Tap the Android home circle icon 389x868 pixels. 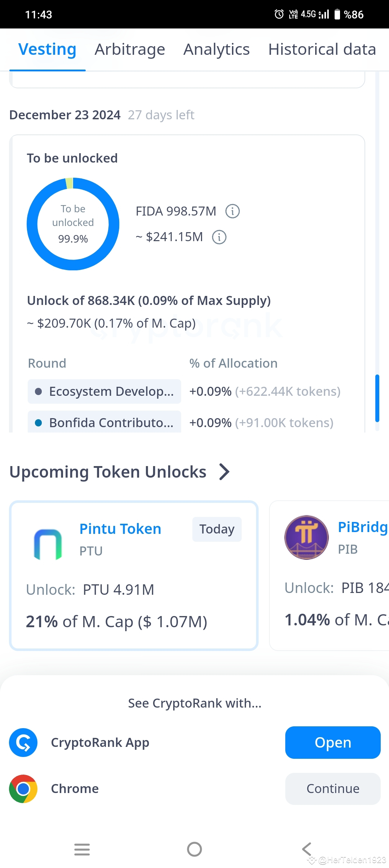[194, 849]
